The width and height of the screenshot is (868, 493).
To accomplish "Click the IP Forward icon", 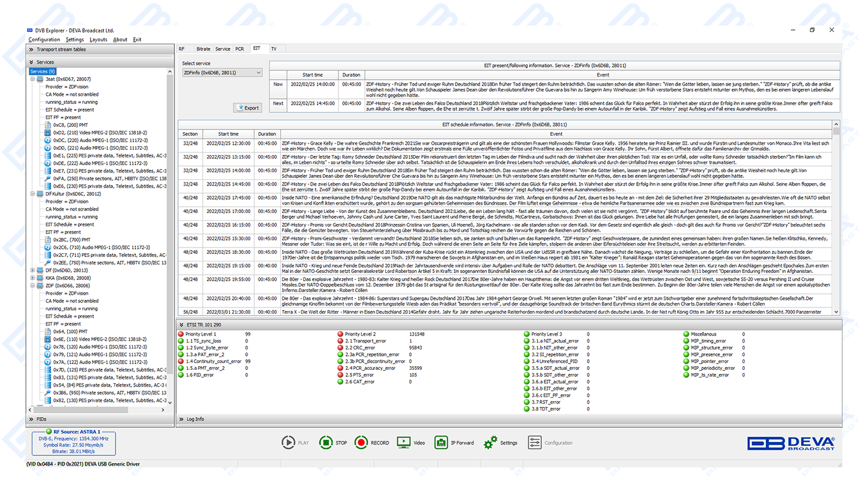I will pyautogui.click(x=441, y=442).
